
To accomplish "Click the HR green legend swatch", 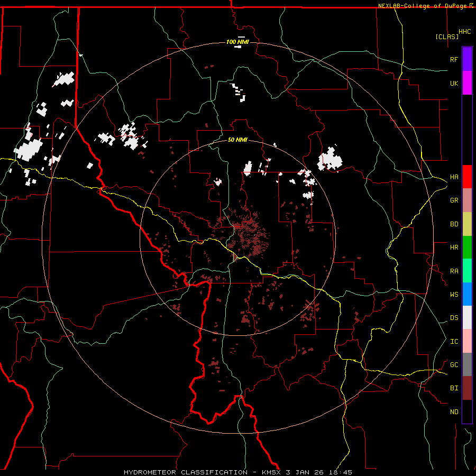I will [x=467, y=248].
